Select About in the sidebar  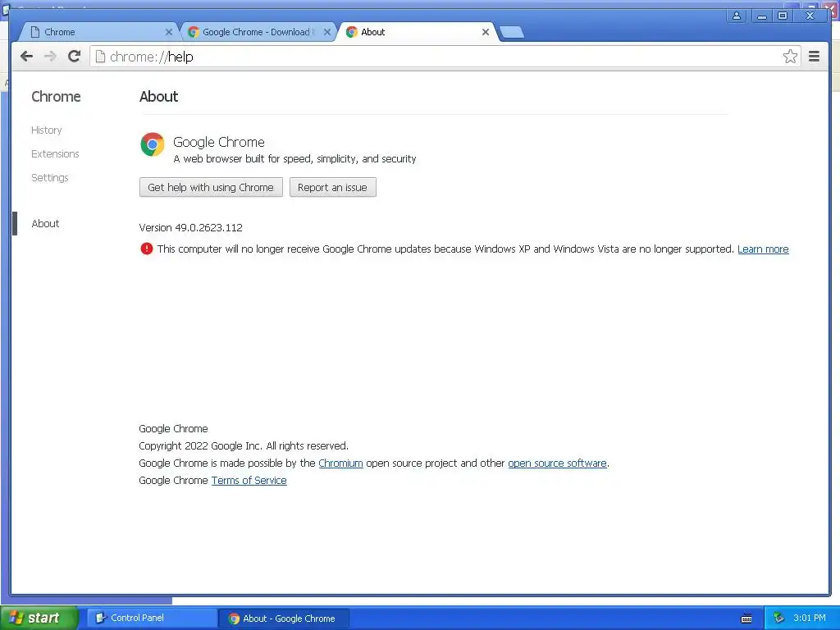click(46, 223)
